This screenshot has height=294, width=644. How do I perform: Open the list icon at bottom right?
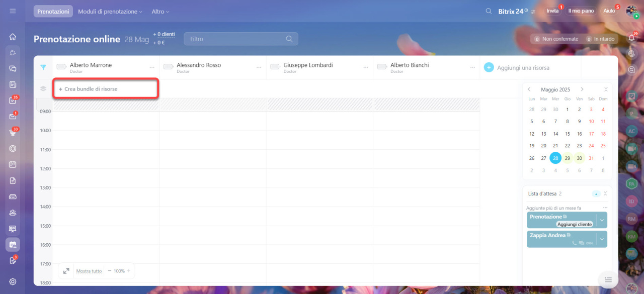tap(608, 279)
